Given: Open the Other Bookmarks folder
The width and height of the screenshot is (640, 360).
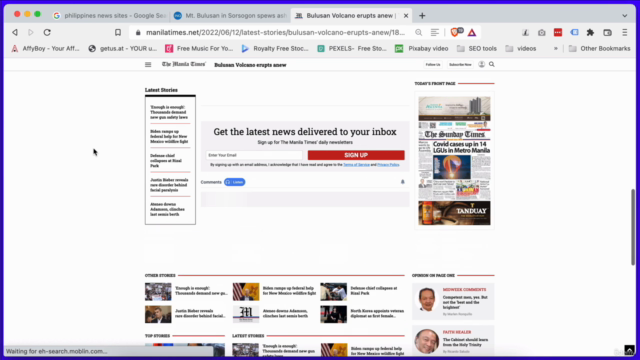Looking at the screenshot, I should (x=599, y=48).
